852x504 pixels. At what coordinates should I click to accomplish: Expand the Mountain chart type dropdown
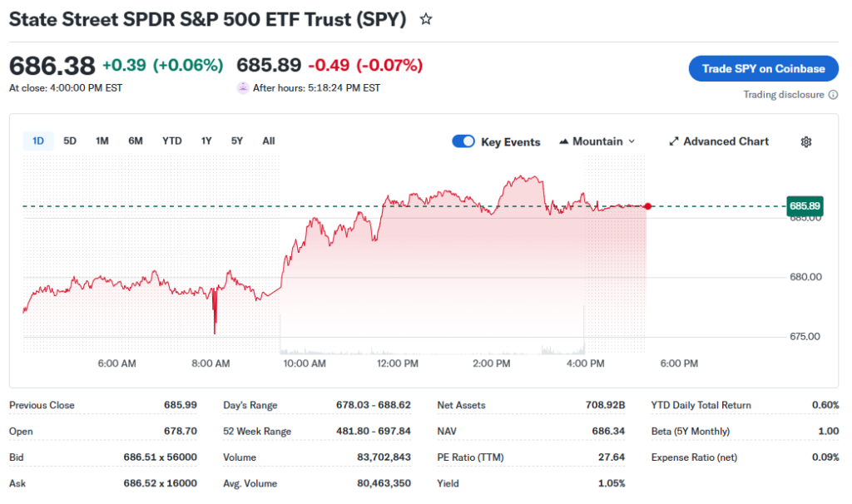[x=631, y=141]
